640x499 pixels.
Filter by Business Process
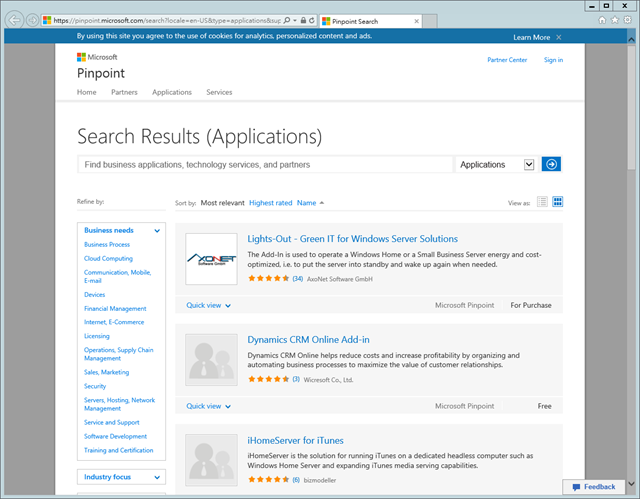point(107,244)
